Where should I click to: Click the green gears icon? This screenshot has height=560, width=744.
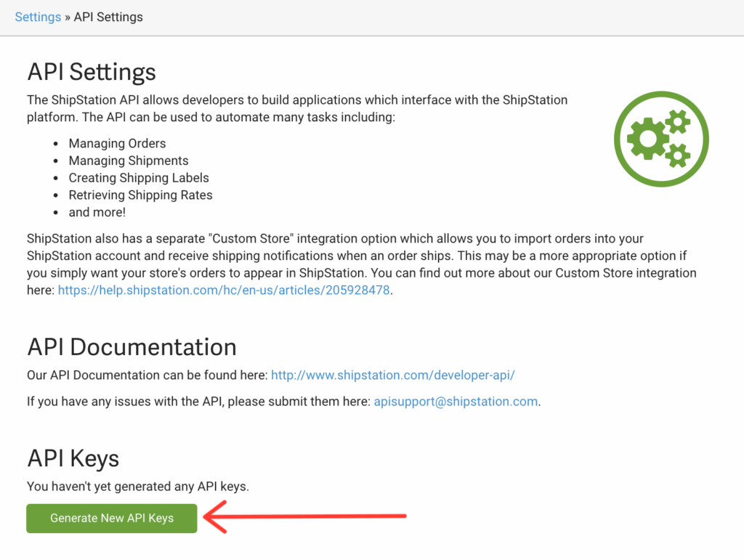[x=661, y=138]
